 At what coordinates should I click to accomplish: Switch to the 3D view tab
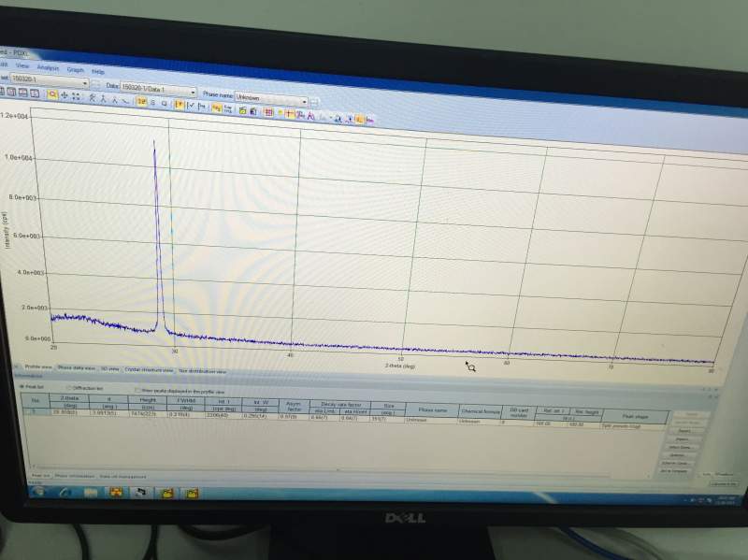pyautogui.click(x=109, y=368)
